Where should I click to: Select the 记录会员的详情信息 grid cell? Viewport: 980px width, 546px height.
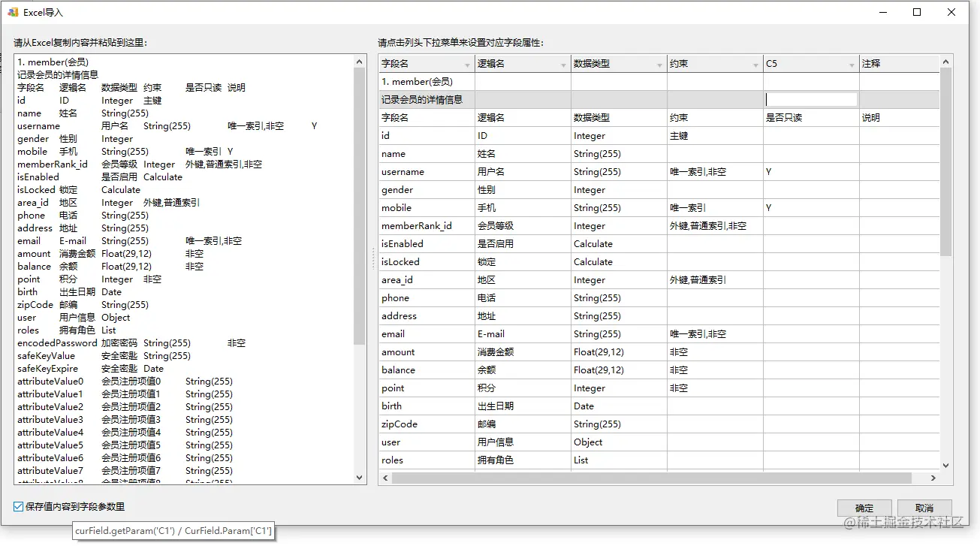427,99
